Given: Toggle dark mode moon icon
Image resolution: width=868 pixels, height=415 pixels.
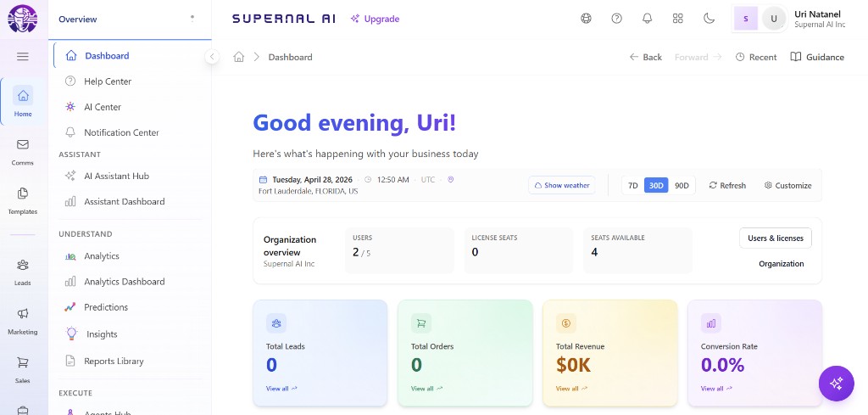Looking at the screenshot, I should [709, 19].
